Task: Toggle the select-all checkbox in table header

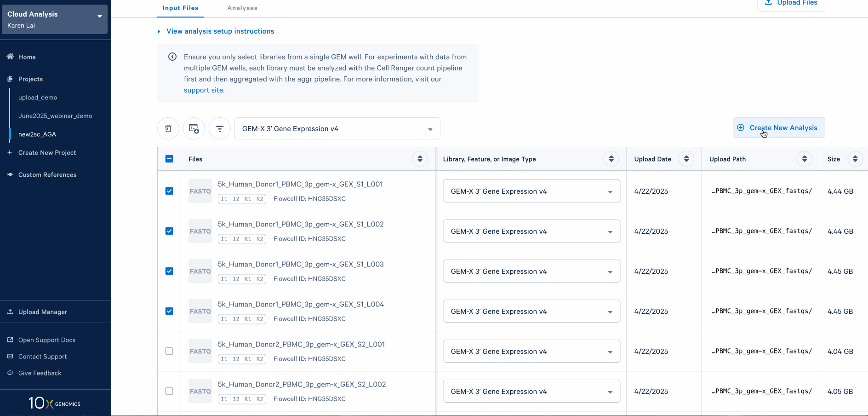Action: pos(169,159)
